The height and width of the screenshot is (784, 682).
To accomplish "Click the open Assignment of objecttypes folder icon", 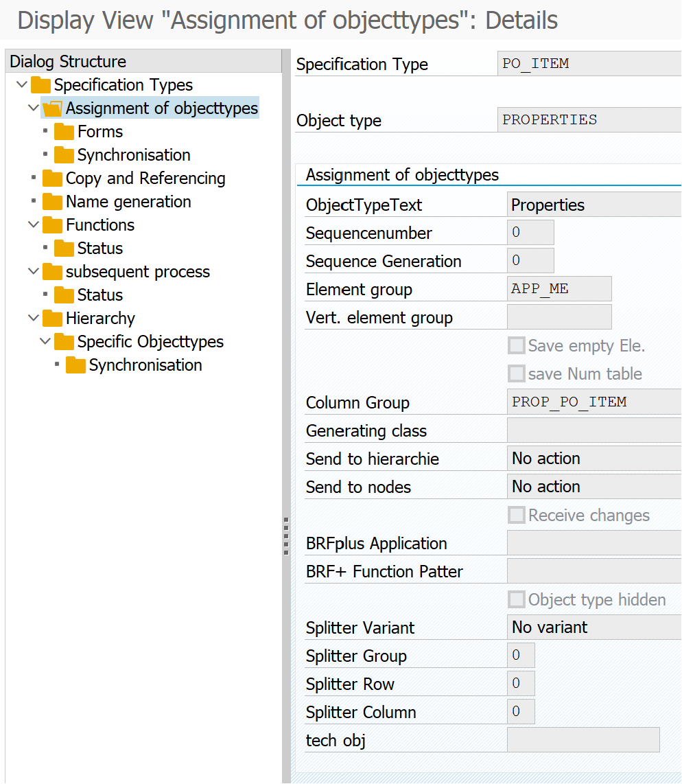I will tap(52, 108).
